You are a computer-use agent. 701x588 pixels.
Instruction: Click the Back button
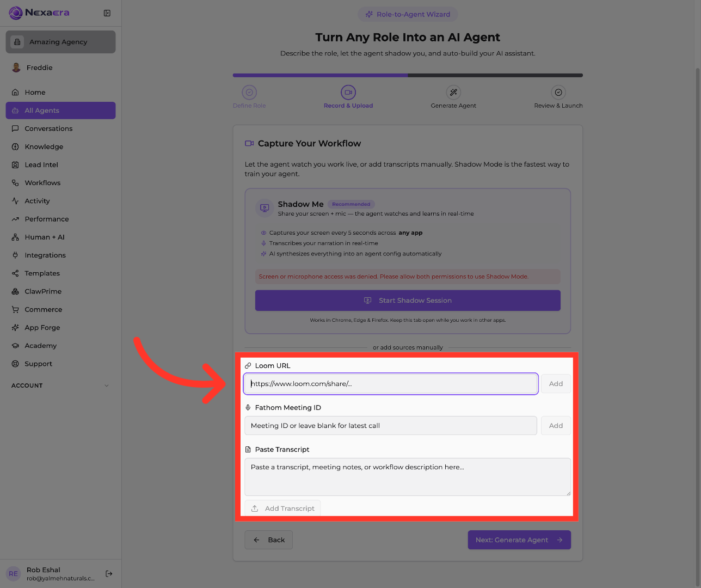(x=269, y=540)
